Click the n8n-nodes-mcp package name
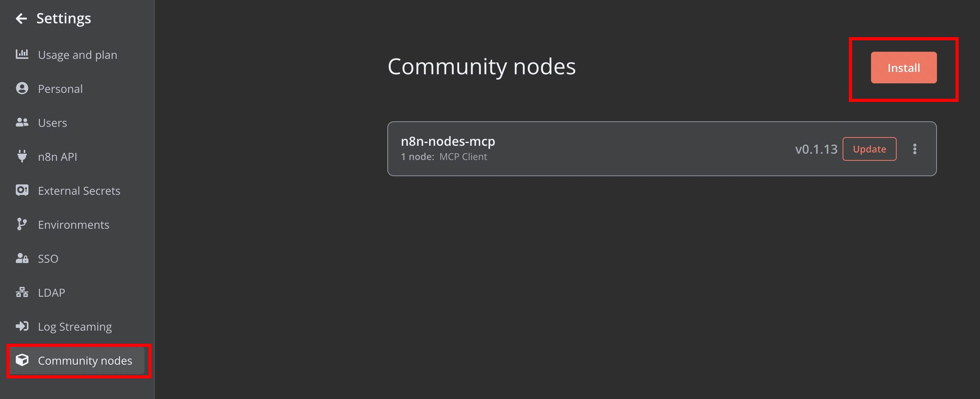Screen dimensions: 980x399 [x=448, y=141]
